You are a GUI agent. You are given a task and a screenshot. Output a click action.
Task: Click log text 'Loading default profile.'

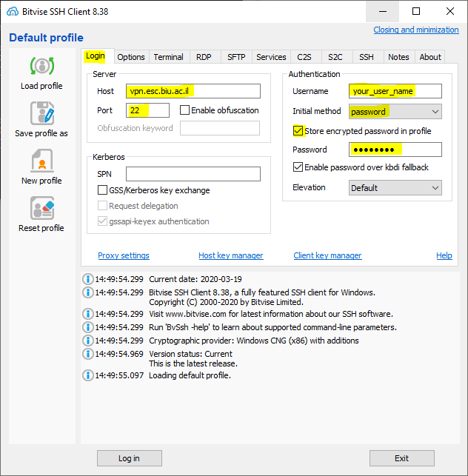(190, 375)
